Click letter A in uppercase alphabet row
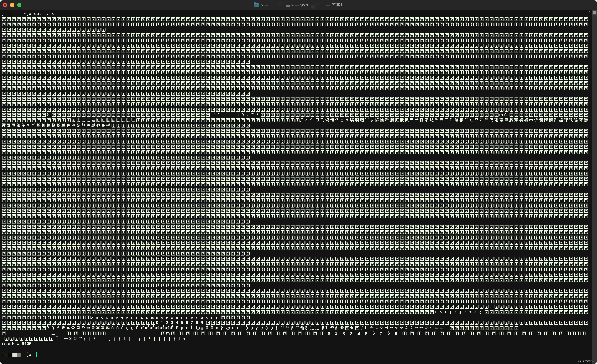 coord(92,317)
